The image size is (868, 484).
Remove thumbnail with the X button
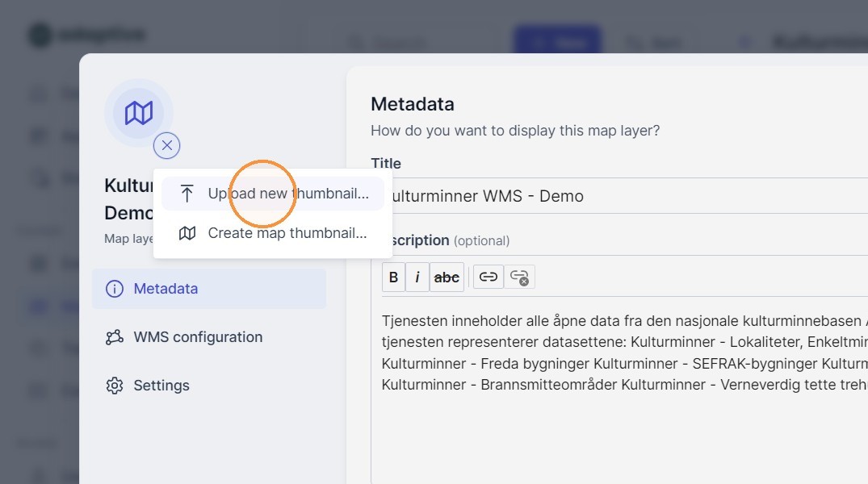[166, 145]
